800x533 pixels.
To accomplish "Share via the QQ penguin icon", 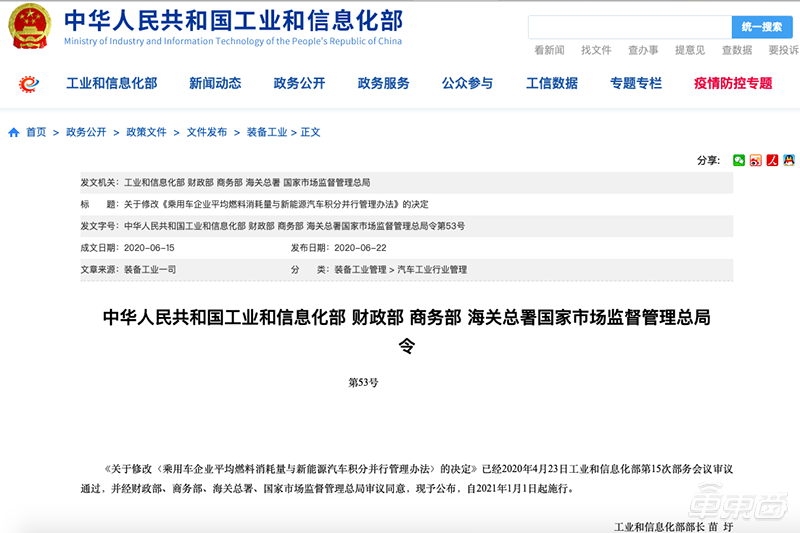I will coord(789,160).
